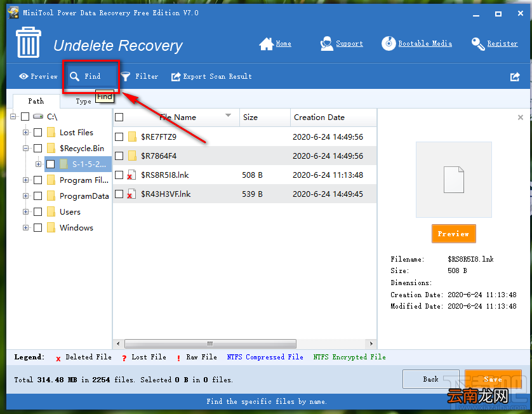Click the file preview thumbnail
Screen dimensions: 532x414
click(x=454, y=180)
